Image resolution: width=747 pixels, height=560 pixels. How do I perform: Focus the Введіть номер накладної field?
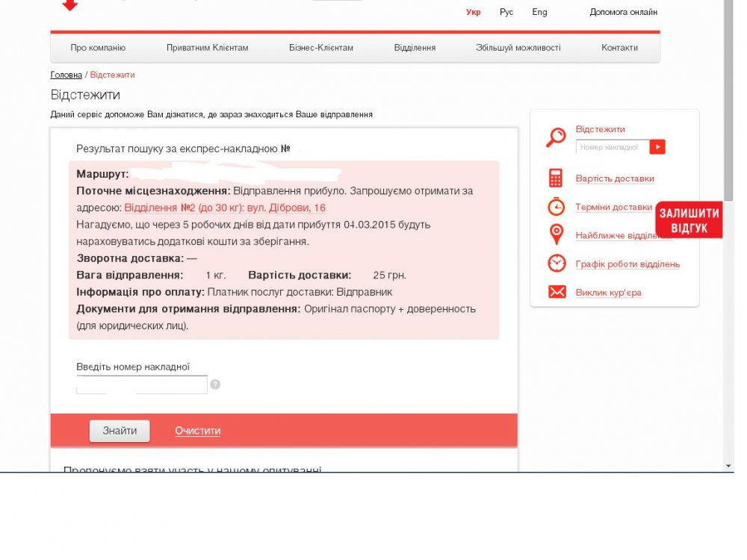point(142,385)
